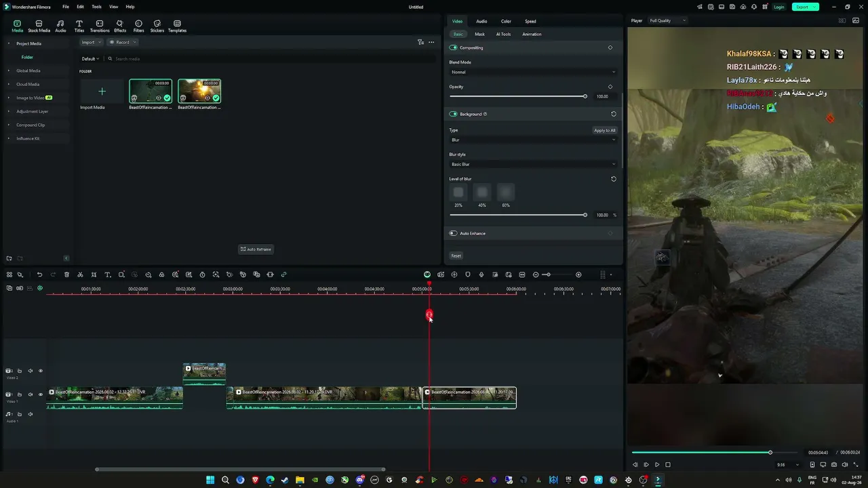Hide the Video 2 track
868x488 pixels.
[40, 371]
